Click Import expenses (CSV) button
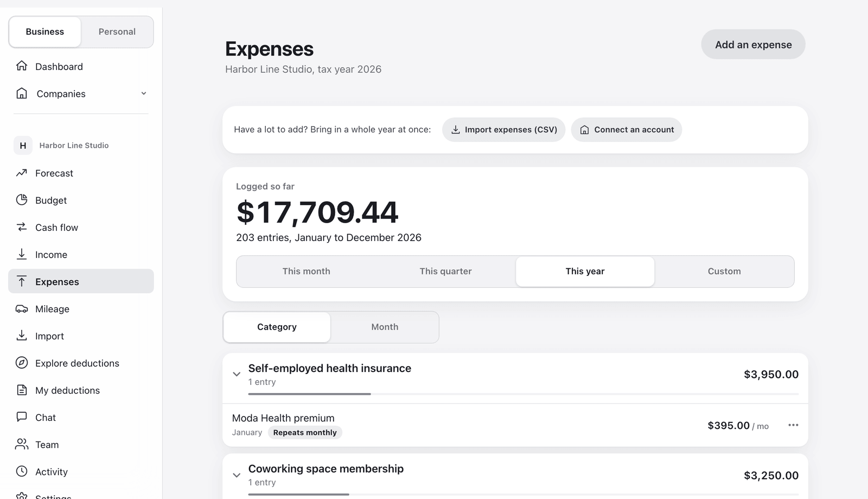This screenshot has height=499, width=868. tap(503, 130)
